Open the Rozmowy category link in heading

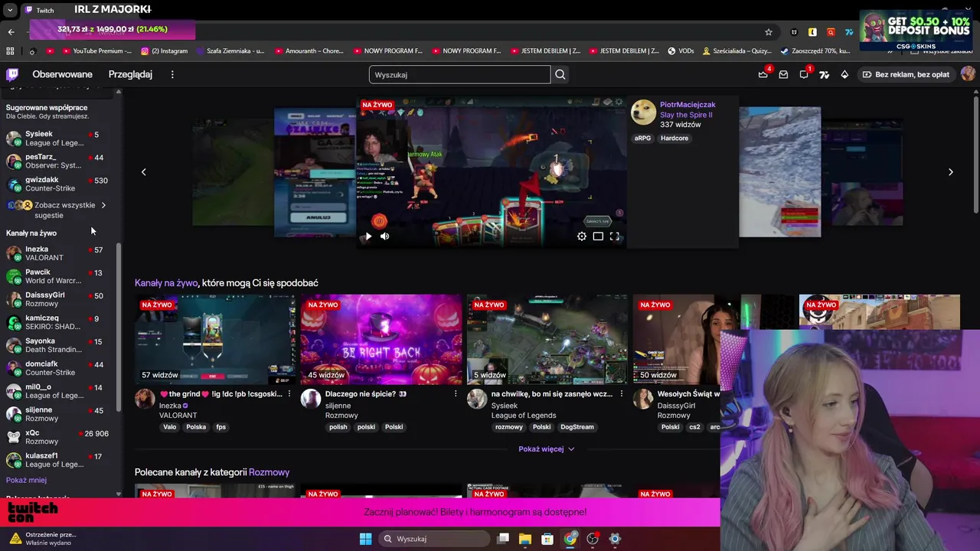coord(269,472)
